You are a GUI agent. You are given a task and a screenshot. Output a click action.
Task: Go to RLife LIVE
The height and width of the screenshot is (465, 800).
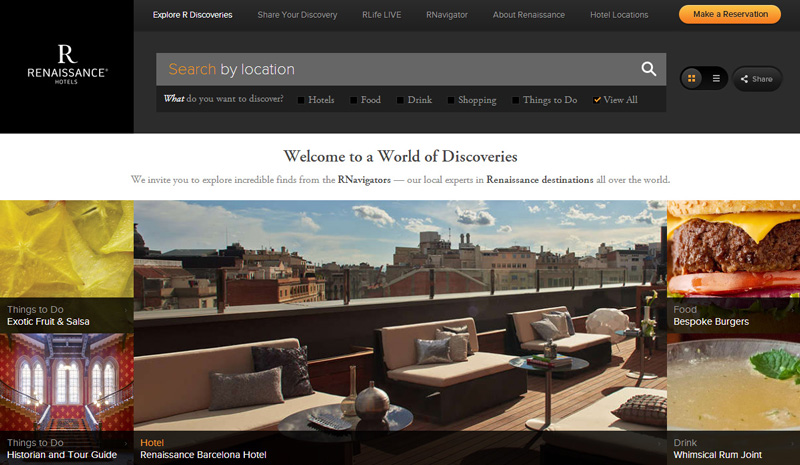tap(382, 15)
